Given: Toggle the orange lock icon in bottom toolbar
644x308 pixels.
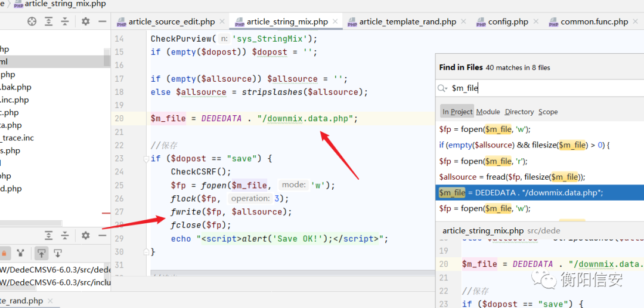Looking at the screenshot, I should (x=4, y=253).
